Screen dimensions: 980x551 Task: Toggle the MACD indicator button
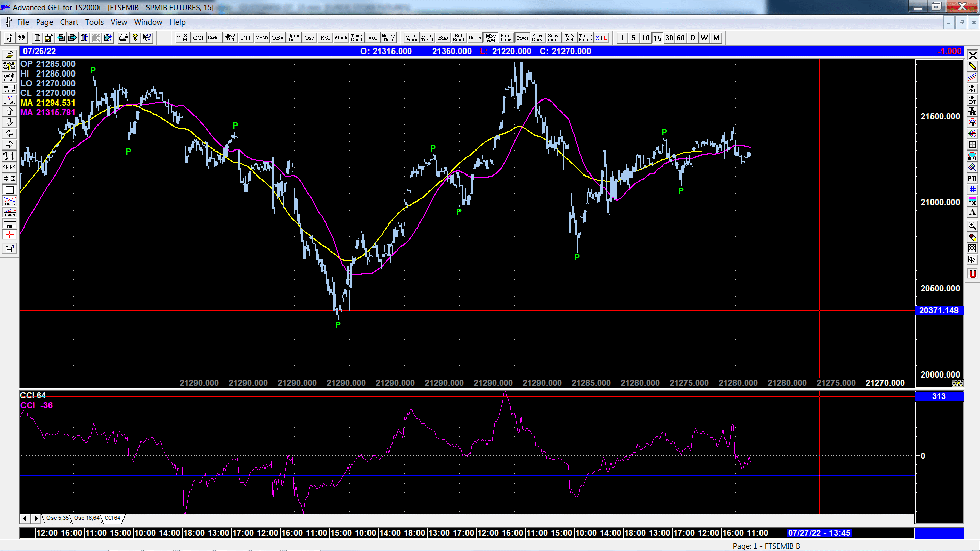[x=261, y=38]
